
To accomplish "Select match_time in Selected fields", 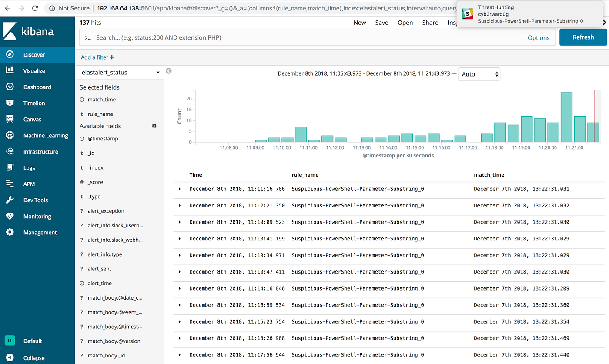I will pyautogui.click(x=102, y=100).
